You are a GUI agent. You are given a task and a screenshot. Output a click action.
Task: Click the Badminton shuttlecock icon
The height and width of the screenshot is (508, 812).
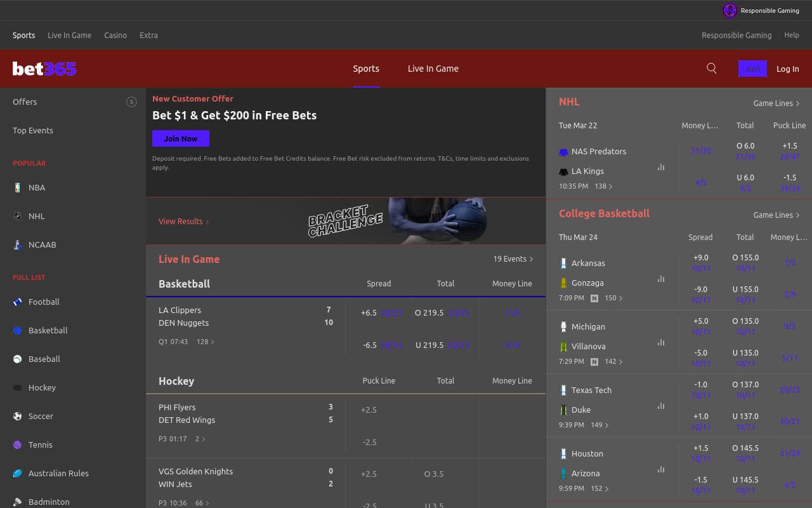pos(18,502)
